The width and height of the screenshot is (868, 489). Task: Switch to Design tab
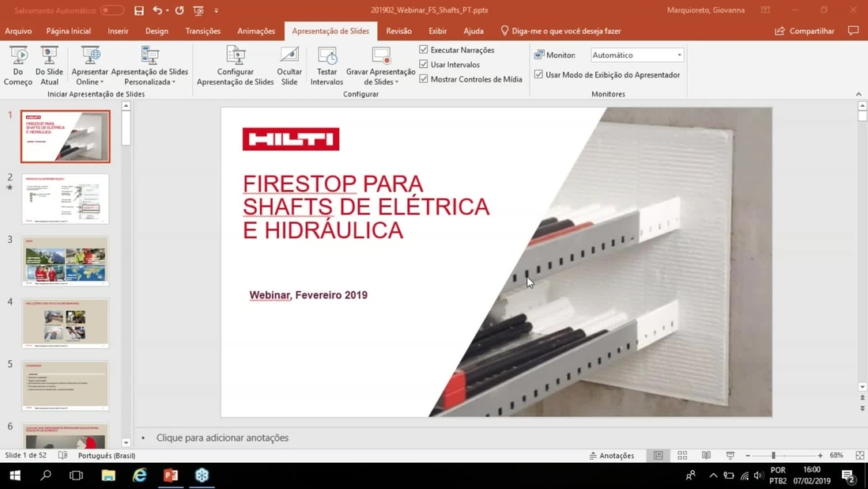coord(157,31)
